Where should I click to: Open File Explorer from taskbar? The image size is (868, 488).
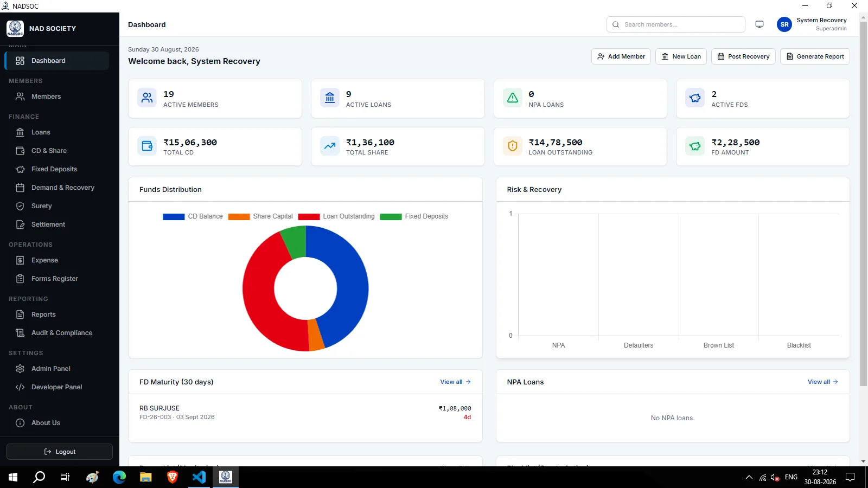tap(146, 477)
